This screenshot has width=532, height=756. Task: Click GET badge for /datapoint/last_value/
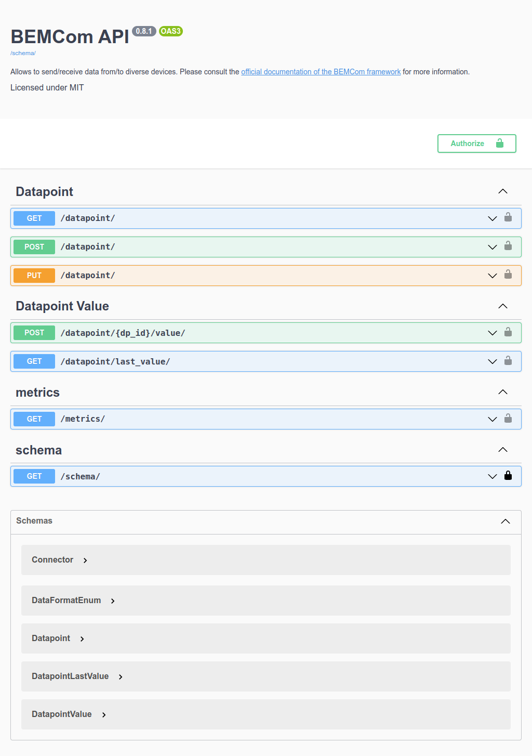[x=34, y=361]
